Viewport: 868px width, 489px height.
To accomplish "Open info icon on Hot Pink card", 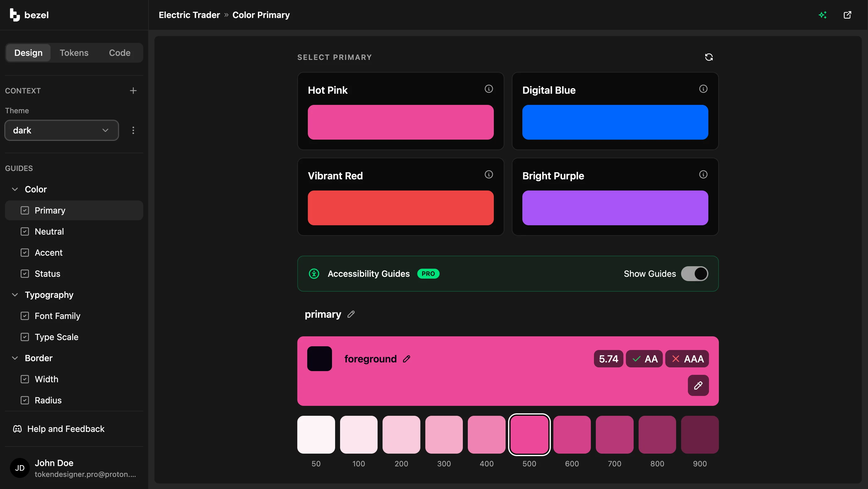I will click(489, 89).
